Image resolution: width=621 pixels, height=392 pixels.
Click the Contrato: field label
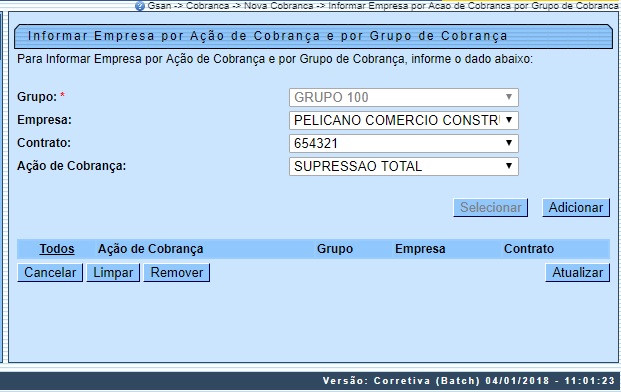pos(44,143)
